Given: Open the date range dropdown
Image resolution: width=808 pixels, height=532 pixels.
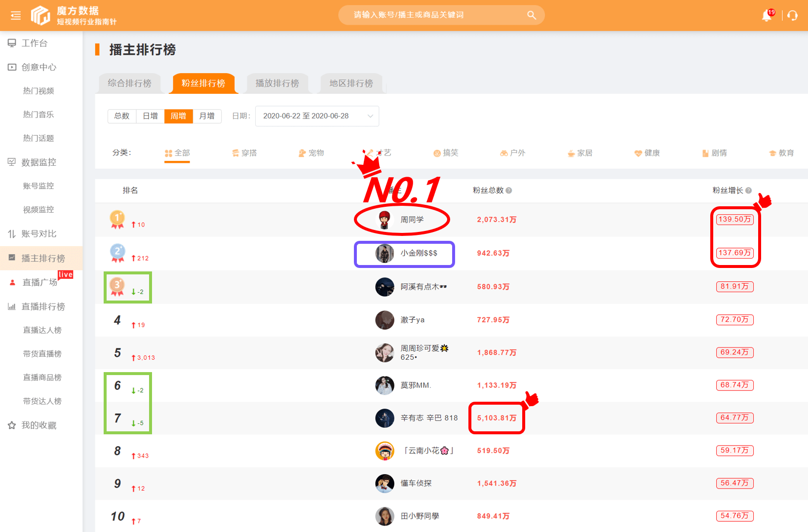Looking at the screenshot, I should pyautogui.click(x=317, y=116).
